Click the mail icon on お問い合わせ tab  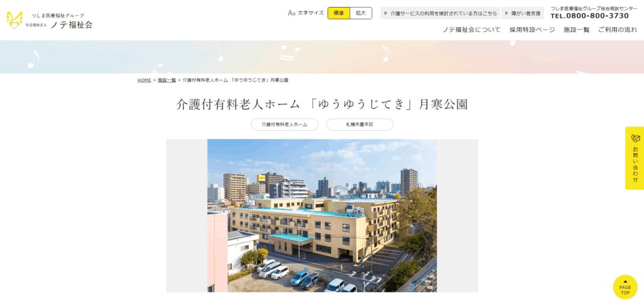coord(635,138)
